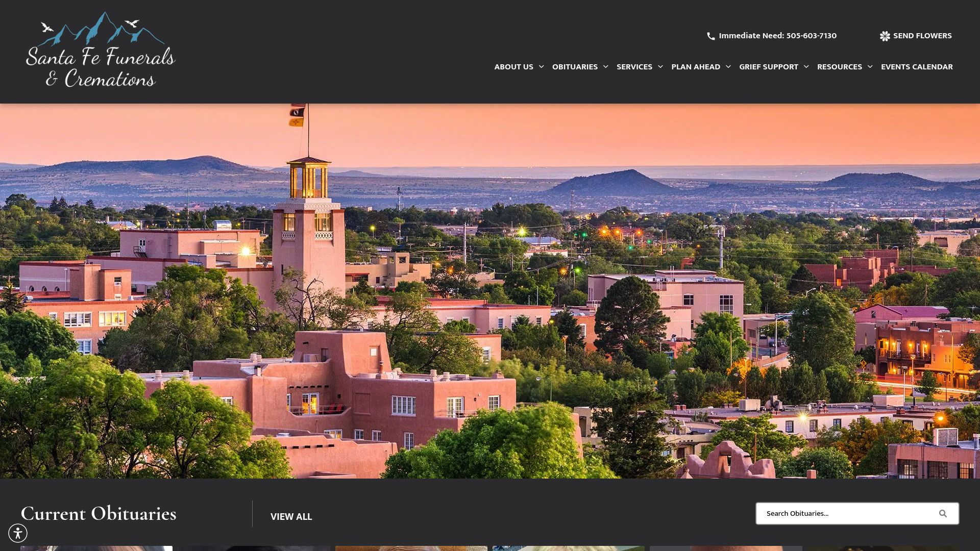Expand the GRIEF SUPPORT menu

[768, 66]
